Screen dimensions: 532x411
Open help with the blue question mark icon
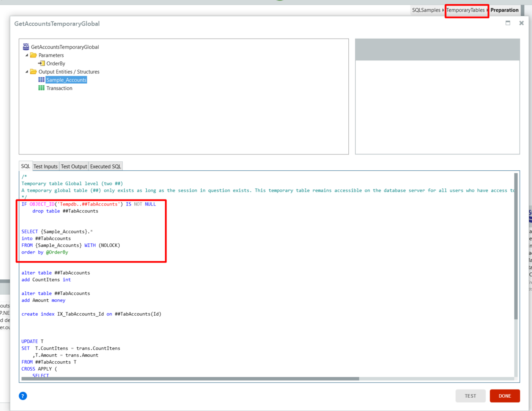[x=23, y=396]
